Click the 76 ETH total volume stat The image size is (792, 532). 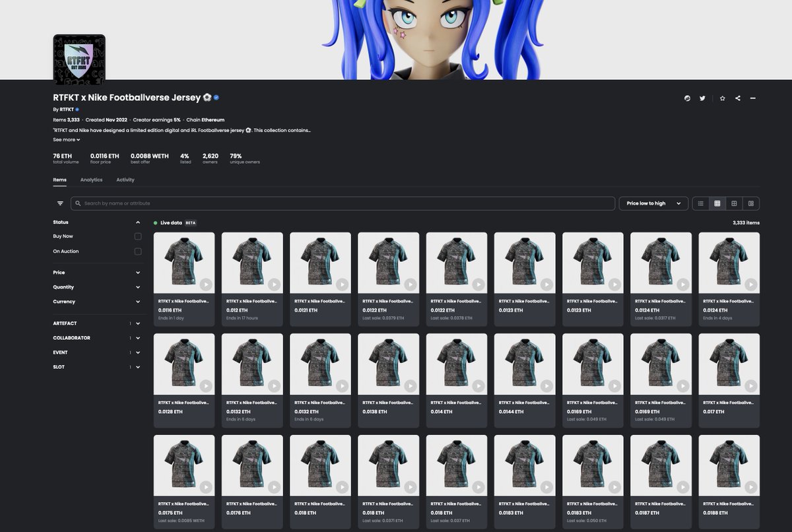tap(65, 158)
